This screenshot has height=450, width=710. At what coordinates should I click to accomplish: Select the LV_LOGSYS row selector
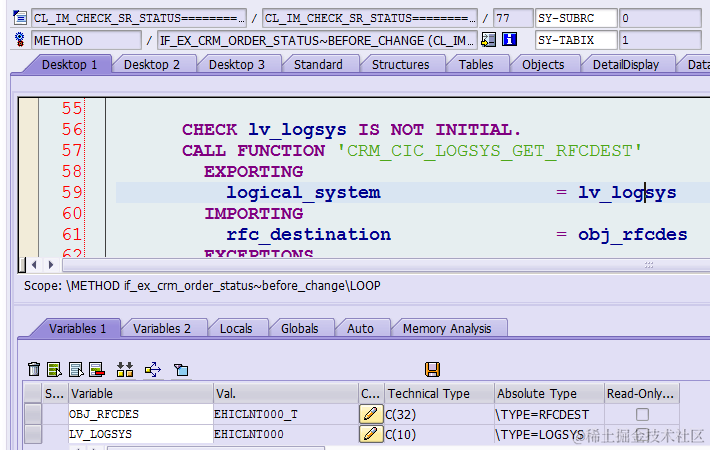tap(33, 434)
